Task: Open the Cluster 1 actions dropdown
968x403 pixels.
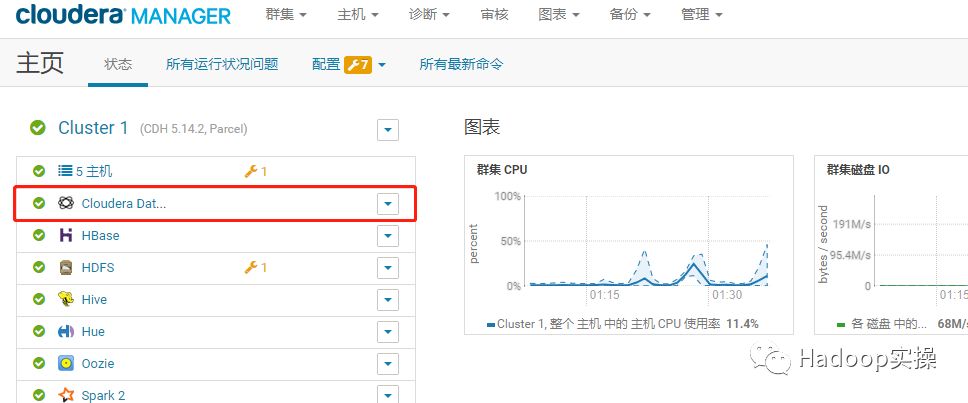Action: pyautogui.click(x=388, y=130)
